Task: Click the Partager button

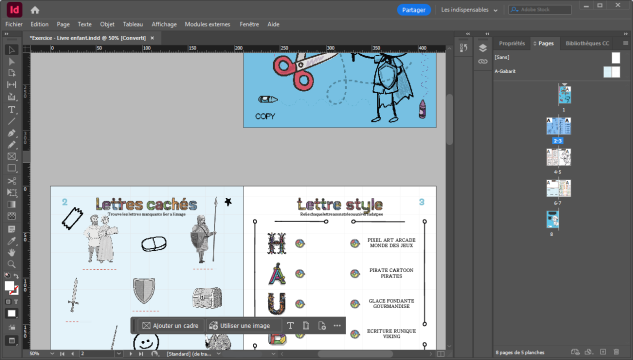Action: [x=414, y=10]
